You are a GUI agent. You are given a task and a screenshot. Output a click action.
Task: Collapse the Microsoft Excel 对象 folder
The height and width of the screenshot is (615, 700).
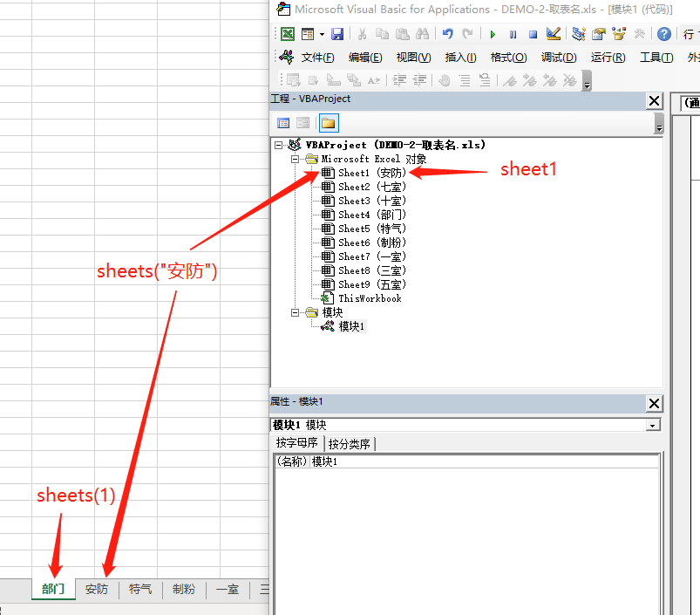295,159
